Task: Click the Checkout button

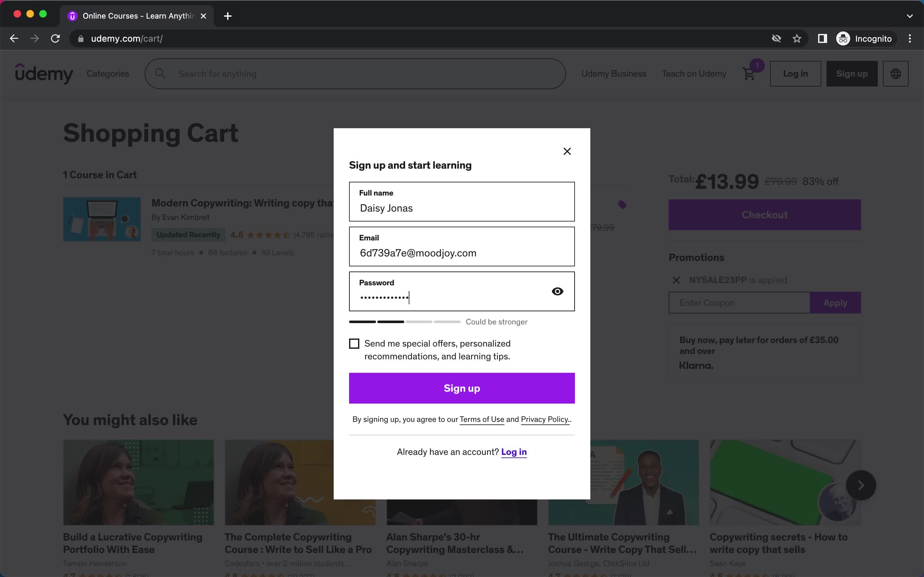Action: pos(764,215)
